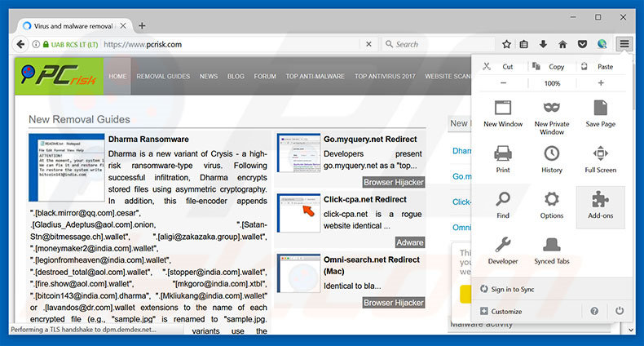The image size is (644, 346).
Task: Click Save Page icon
Action: [x=600, y=108]
